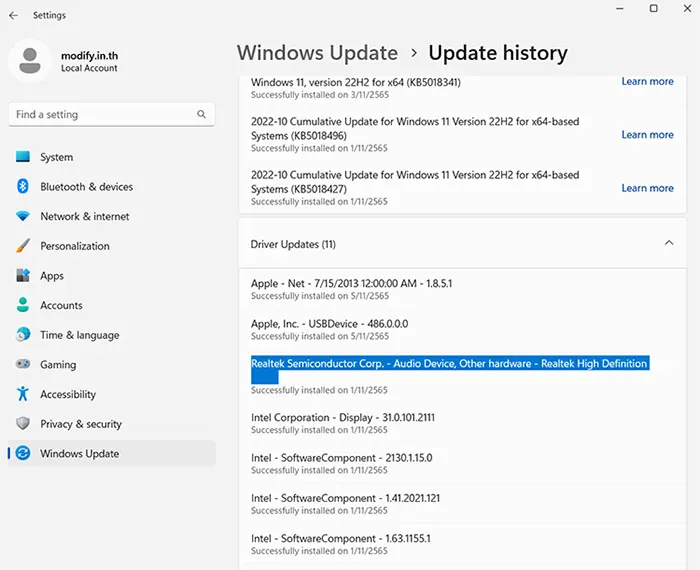Click the Bluetooth icon in sidebar
The width and height of the screenshot is (700, 570).
(x=23, y=186)
